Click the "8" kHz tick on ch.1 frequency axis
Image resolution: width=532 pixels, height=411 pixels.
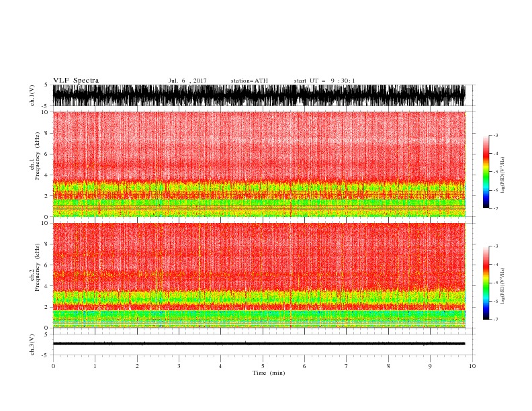[47, 133]
